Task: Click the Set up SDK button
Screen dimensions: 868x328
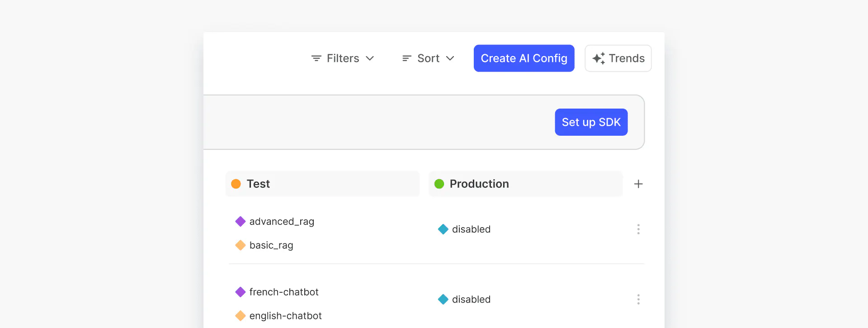Action: pos(591,122)
